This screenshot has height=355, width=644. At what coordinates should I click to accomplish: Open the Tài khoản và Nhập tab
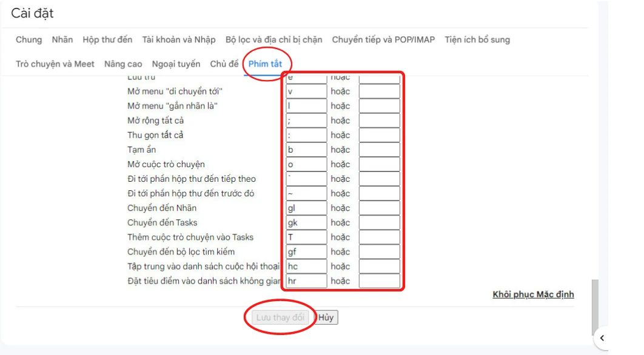[179, 40]
